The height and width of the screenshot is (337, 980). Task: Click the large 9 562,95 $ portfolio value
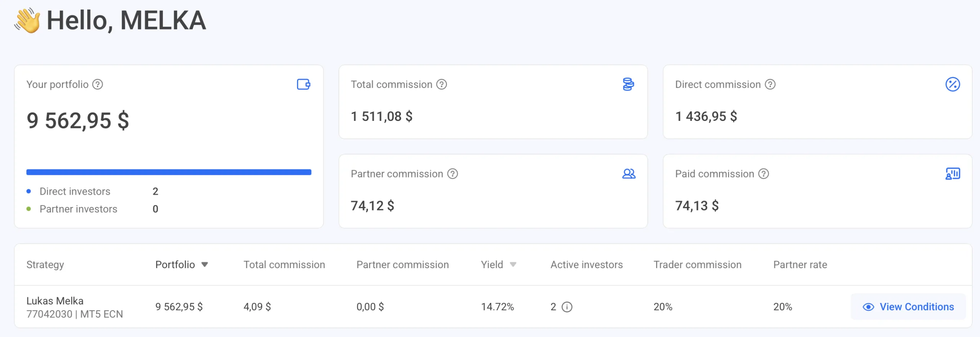click(78, 120)
